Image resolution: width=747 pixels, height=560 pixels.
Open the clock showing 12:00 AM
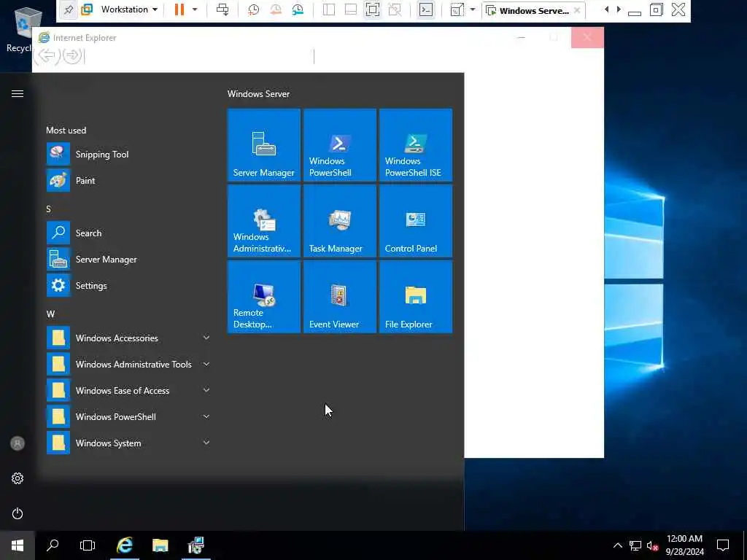tap(684, 545)
